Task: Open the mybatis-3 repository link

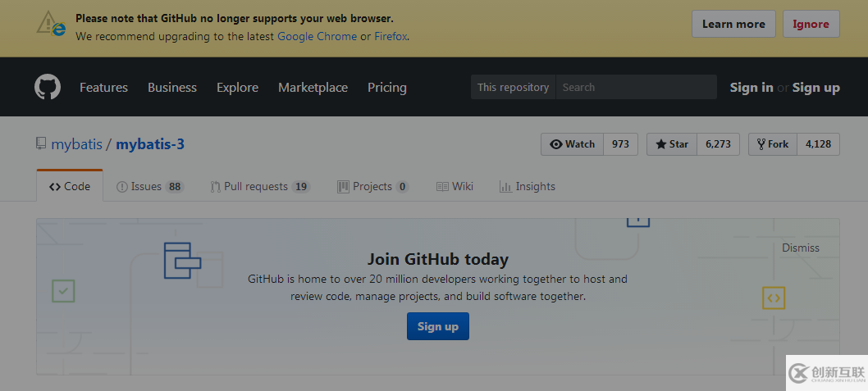Action: [150, 144]
